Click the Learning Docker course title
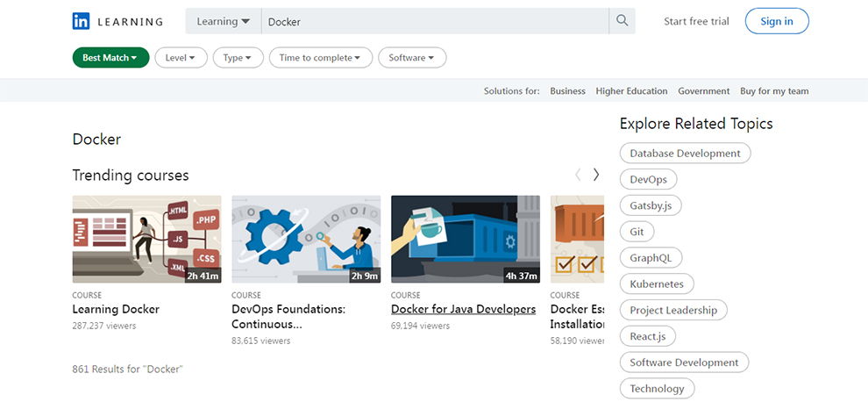Screen dimensions: 868x402 [116, 310]
